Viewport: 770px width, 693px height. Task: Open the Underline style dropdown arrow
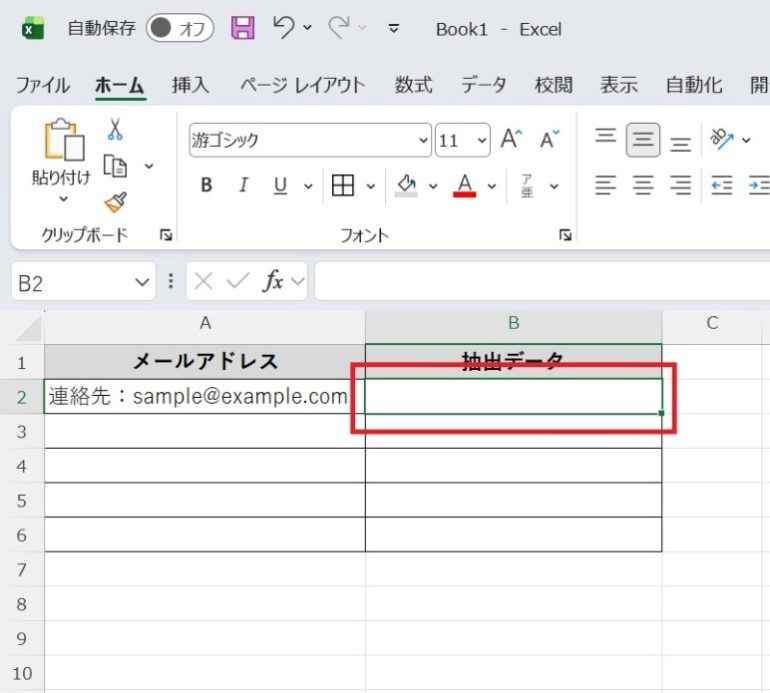click(x=308, y=186)
